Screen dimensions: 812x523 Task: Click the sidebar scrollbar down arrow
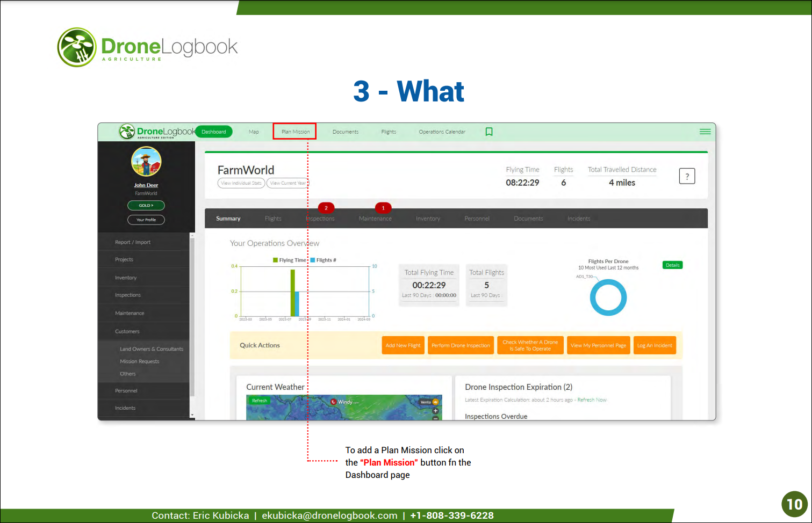(192, 415)
